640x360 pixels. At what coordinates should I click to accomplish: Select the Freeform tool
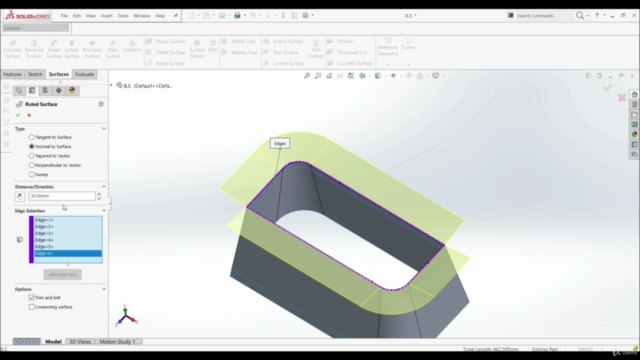point(132,46)
